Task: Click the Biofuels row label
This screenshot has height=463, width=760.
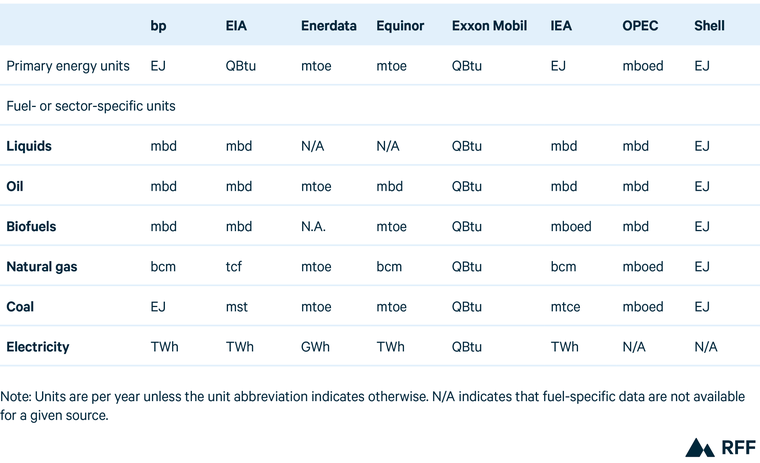Action: click(x=31, y=226)
